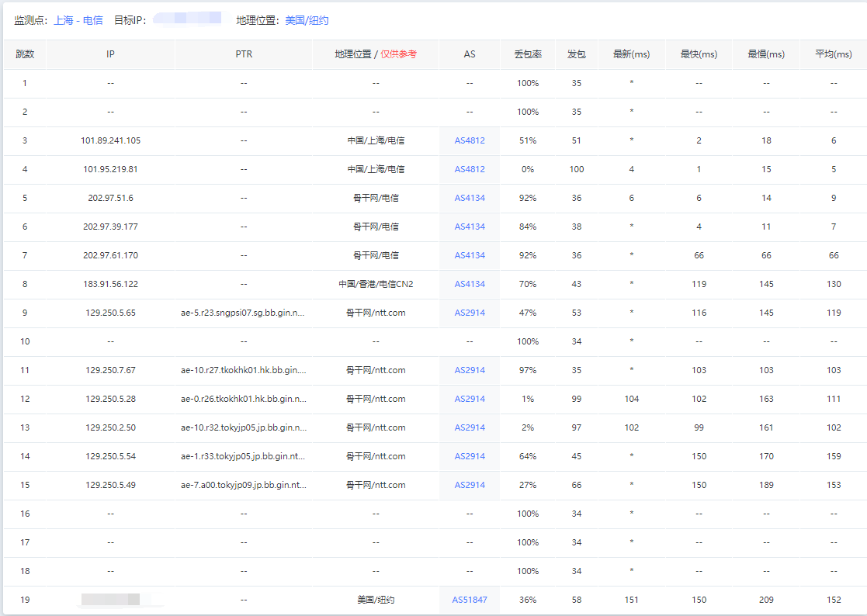Click 骨干网/ntt.com in the hop 9 row
The height and width of the screenshot is (616, 867).
pyautogui.click(x=376, y=313)
